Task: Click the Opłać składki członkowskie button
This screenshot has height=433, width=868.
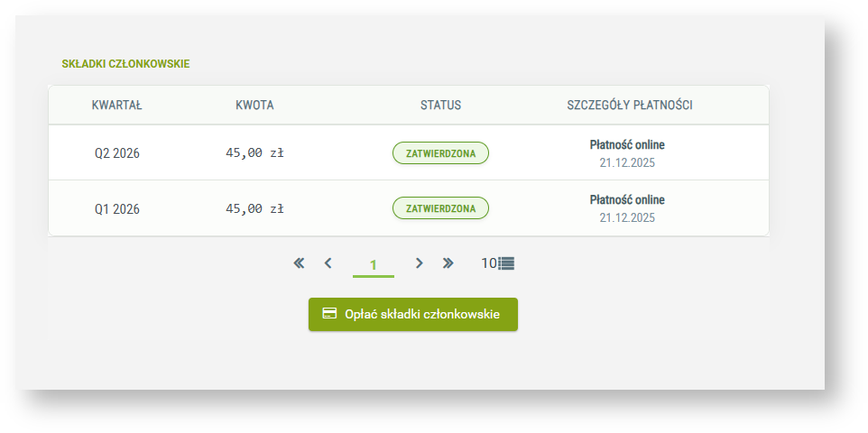Action: point(413,315)
